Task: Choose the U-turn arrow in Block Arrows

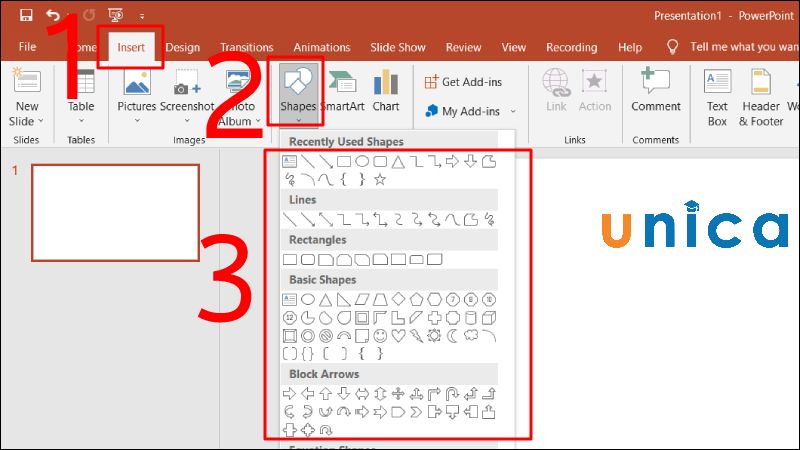Action: tap(453, 394)
